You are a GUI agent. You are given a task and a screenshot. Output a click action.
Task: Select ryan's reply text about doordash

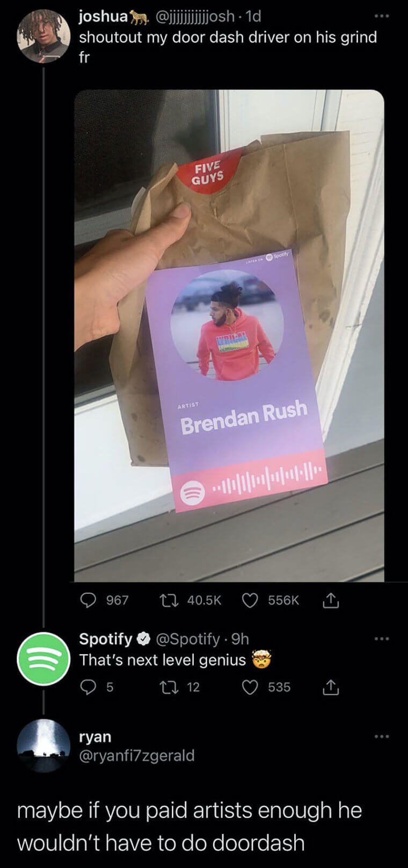click(190, 826)
